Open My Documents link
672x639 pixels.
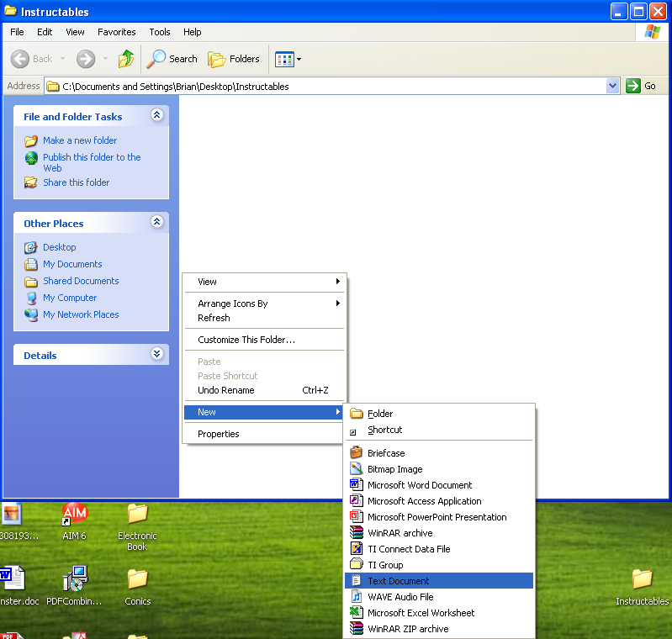tap(72, 264)
